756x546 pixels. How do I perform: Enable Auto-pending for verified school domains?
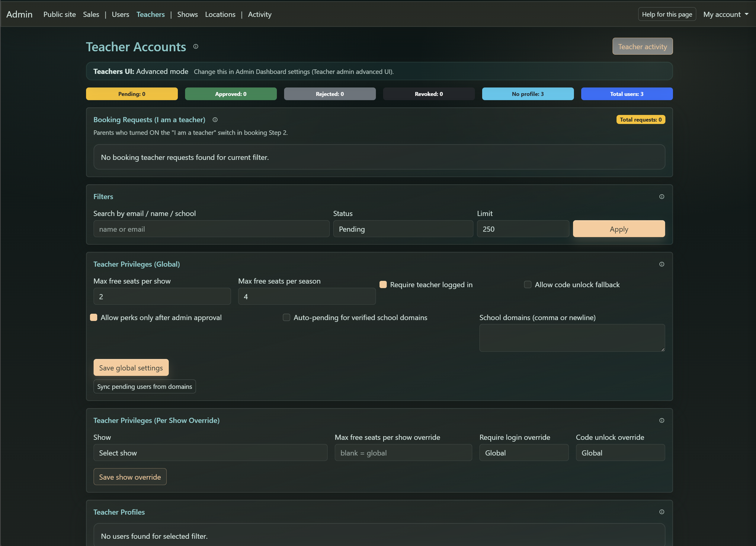[286, 317]
